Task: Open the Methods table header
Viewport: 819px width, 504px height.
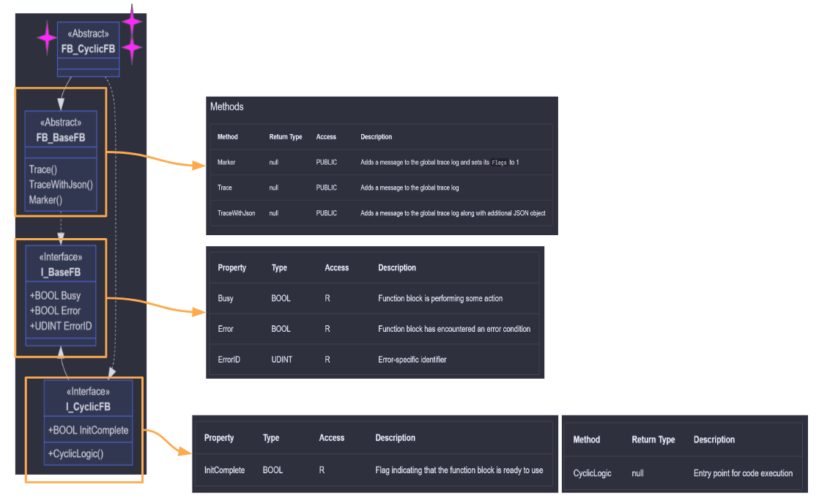Action: click(227, 106)
